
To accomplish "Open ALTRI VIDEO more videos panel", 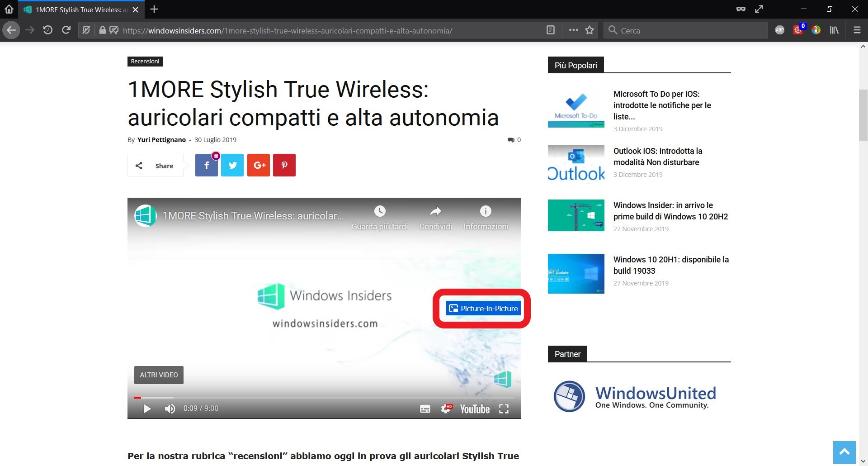I will click(159, 375).
